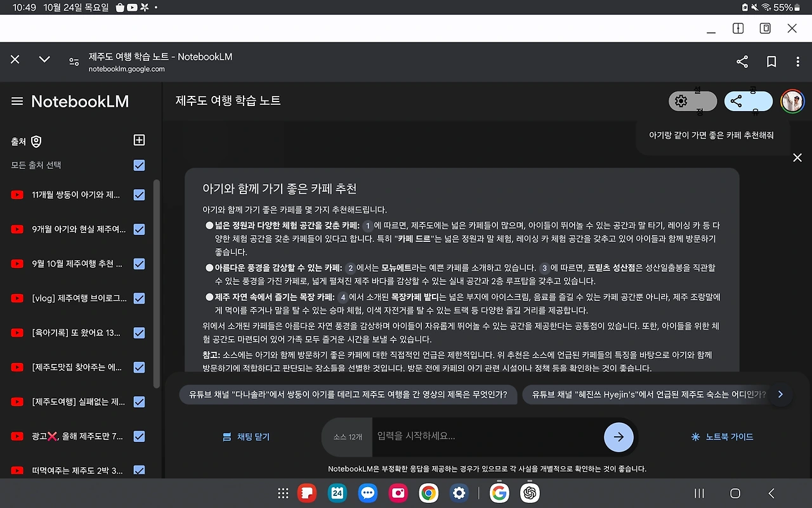Open the pop-up view window control icon
The image size is (812, 508).
(x=765, y=29)
